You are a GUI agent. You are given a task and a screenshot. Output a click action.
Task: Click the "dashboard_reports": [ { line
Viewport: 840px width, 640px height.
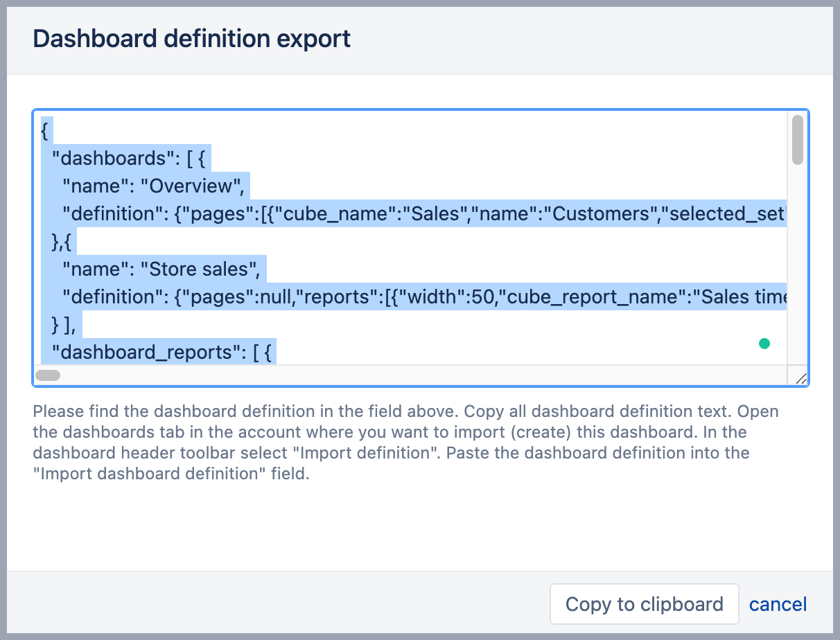(164, 352)
